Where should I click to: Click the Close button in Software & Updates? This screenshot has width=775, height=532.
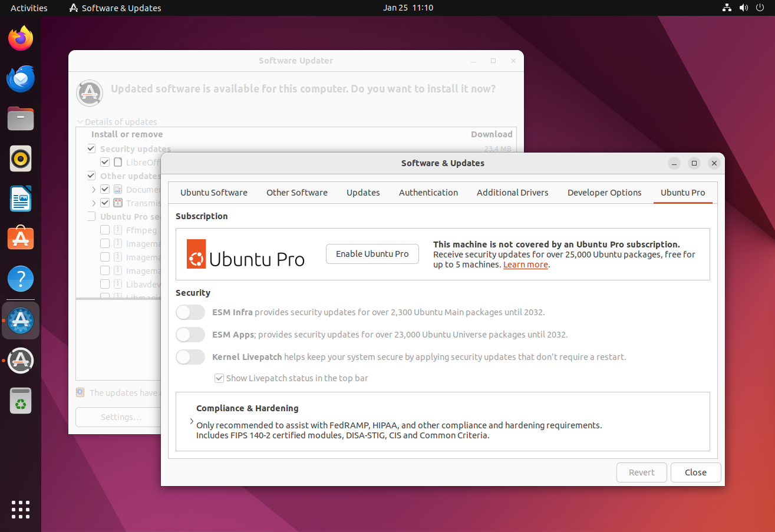(696, 472)
